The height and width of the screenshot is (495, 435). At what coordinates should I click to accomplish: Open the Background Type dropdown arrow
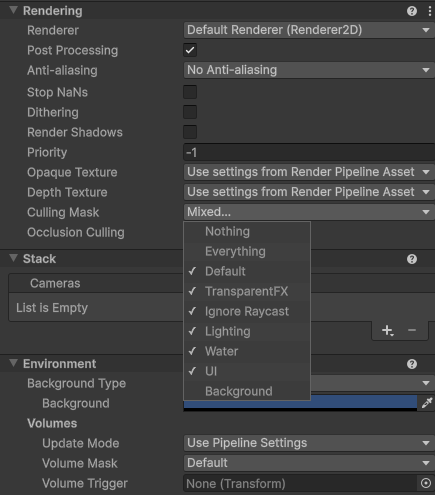pos(426,383)
